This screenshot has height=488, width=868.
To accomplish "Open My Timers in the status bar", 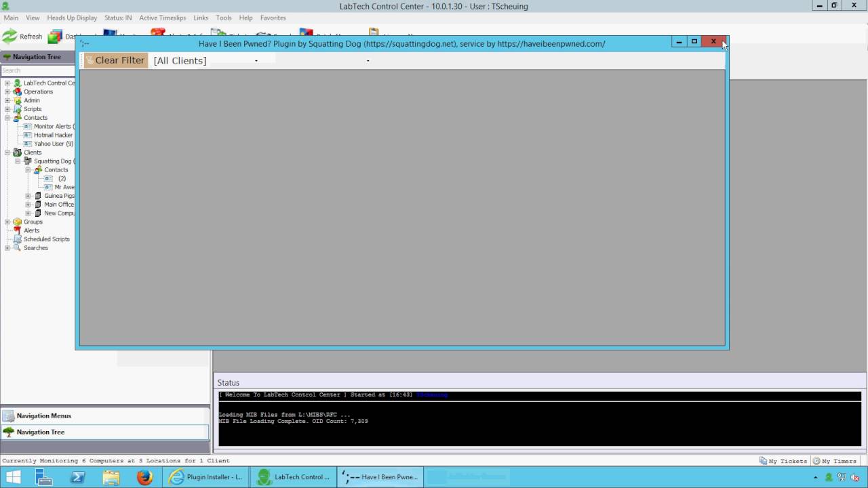I will point(835,461).
